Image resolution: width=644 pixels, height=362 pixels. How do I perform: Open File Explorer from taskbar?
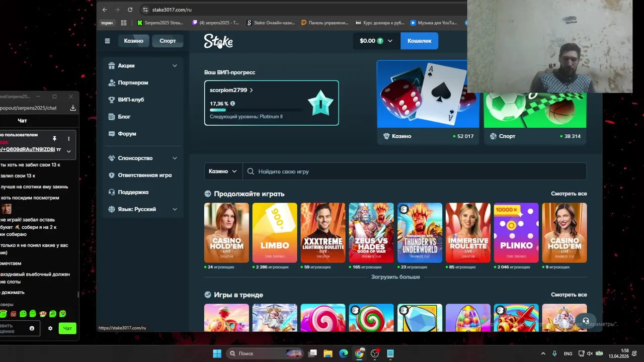[x=328, y=353]
